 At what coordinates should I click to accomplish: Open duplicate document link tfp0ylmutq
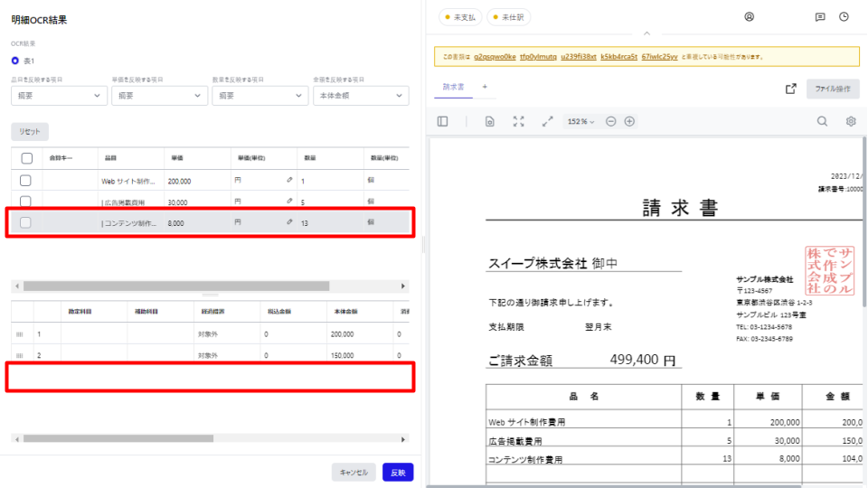coord(538,56)
